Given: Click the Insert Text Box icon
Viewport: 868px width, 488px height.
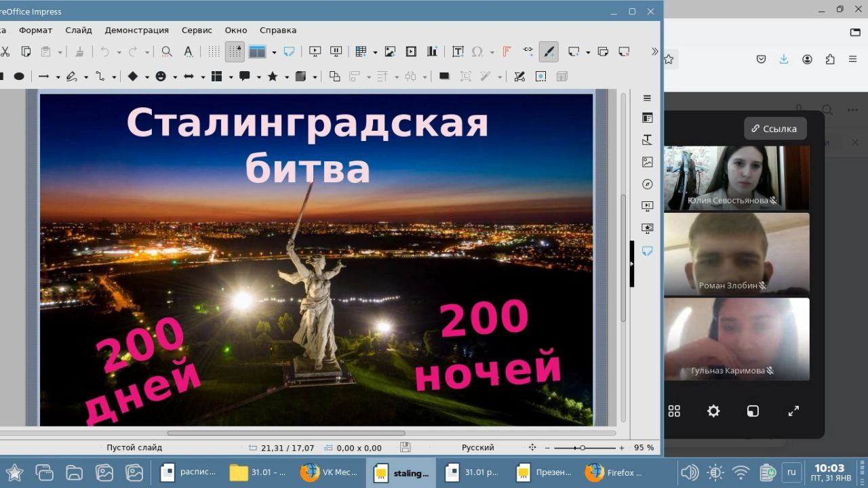Looking at the screenshot, I should (x=458, y=52).
